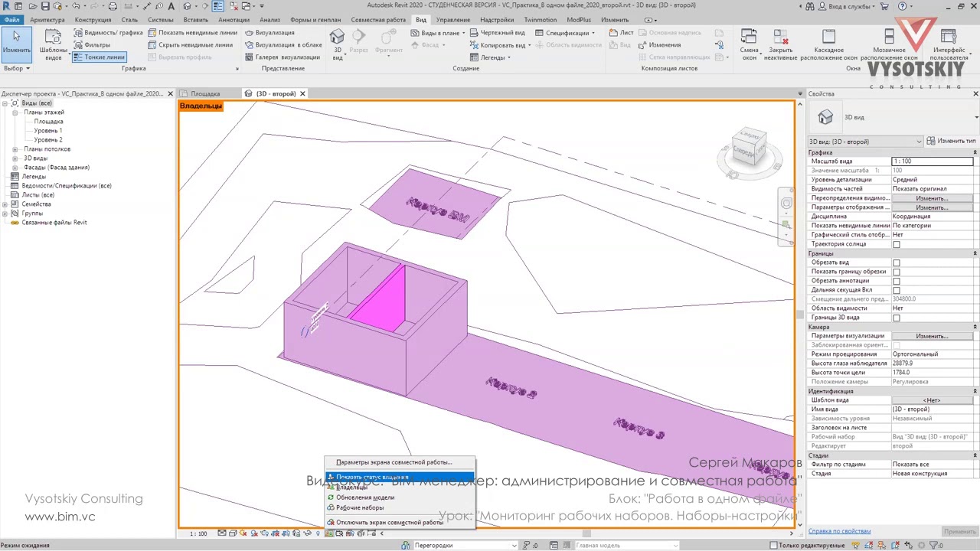Open Виды в плане dropdown

437,33
